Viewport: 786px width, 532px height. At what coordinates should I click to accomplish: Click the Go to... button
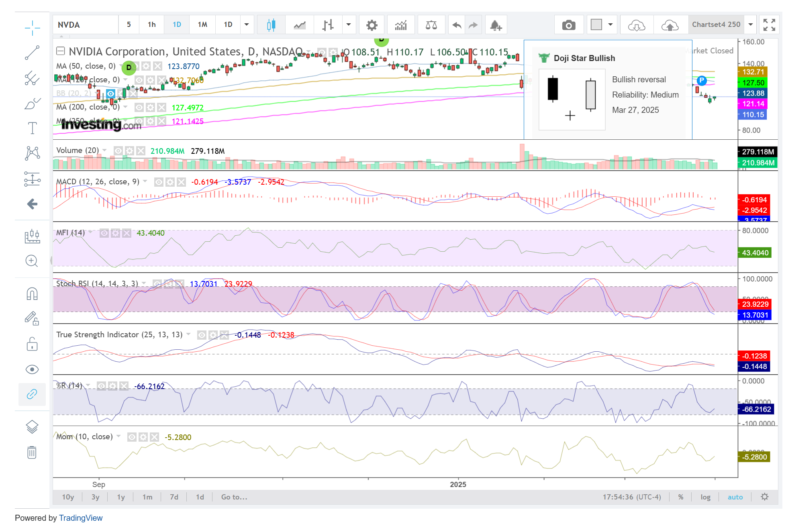pyautogui.click(x=234, y=497)
